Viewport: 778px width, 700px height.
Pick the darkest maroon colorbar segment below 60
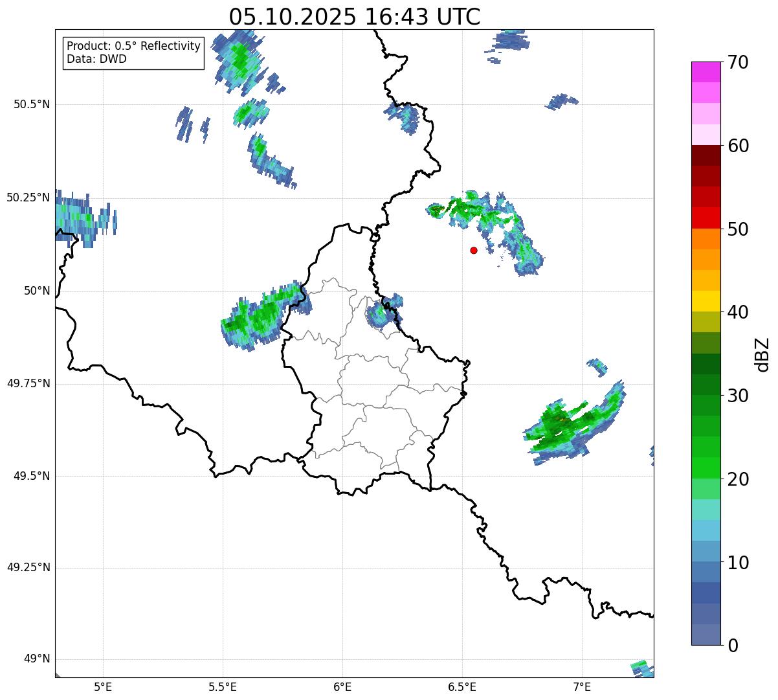(x=706, y=155)
